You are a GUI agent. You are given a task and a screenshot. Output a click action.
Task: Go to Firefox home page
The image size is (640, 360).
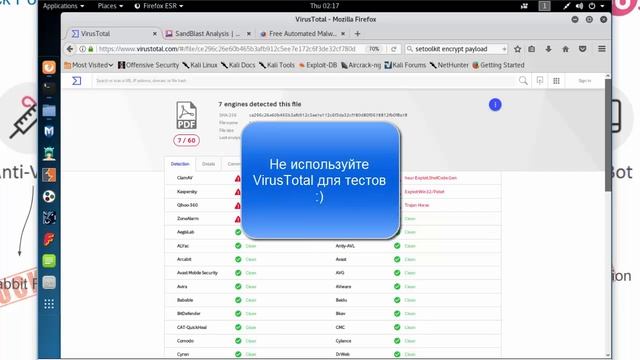click(565, 49)
